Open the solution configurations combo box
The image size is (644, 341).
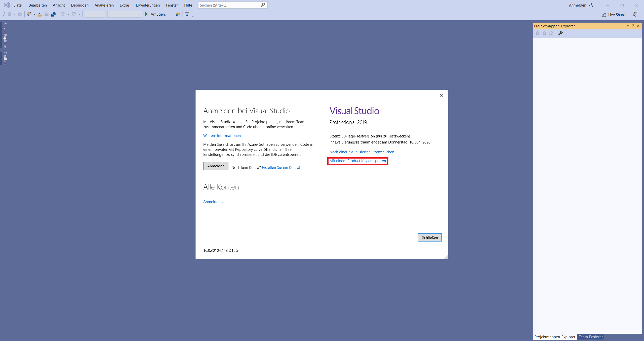[95, 14]
